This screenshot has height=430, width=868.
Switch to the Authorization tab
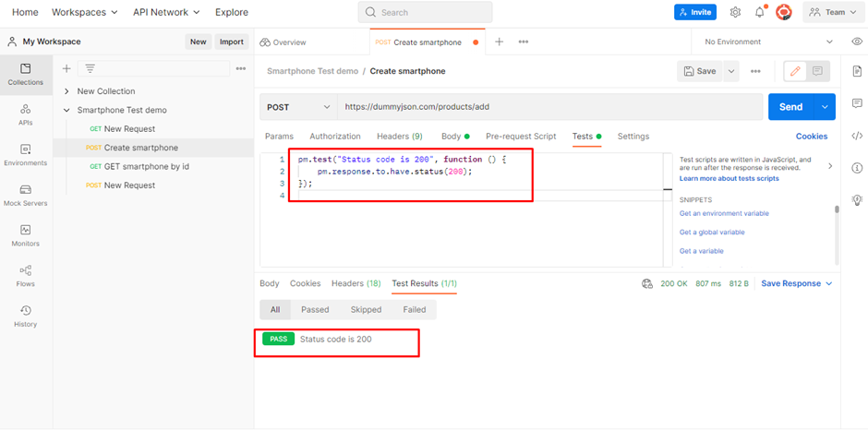[335, 137]
